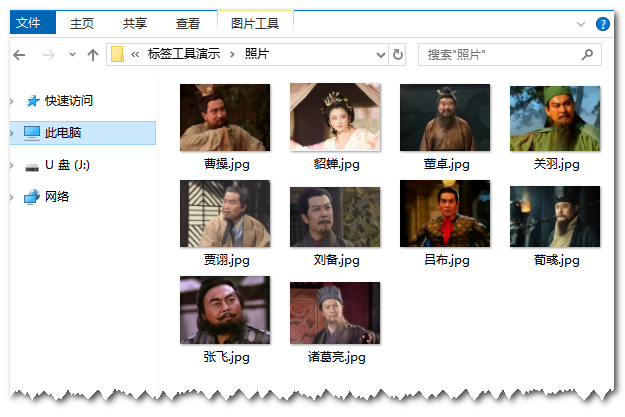The height and width of the screenshot is (417, 625).
Task: Click the file name 吕布.jpg
Action: click(446, 260)
